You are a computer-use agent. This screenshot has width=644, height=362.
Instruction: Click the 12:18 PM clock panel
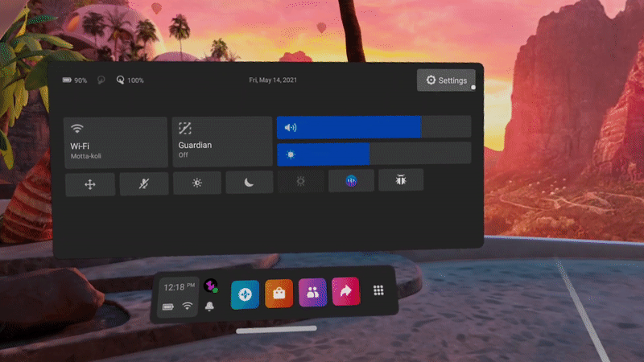tap(178, 296)
